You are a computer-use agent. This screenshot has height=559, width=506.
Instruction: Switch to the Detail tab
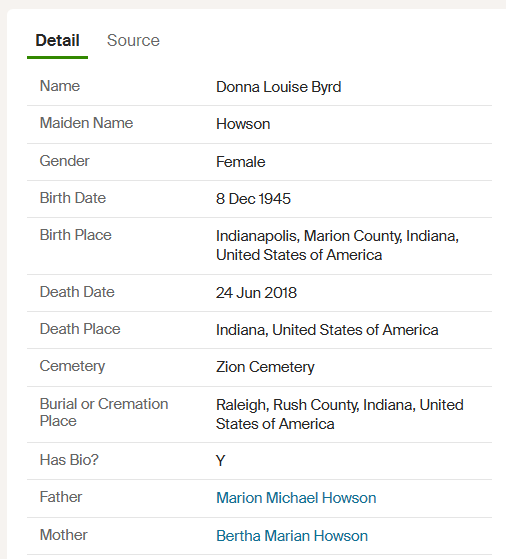pyautogui.click(x=57, y=40)
